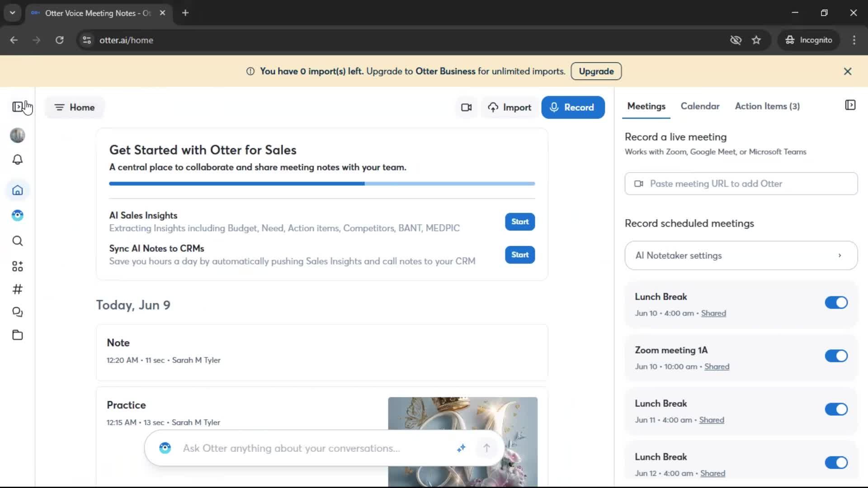Open the Practice conversation thumbnail
This screenshot has width=868, height=488.
coord(462,442)
